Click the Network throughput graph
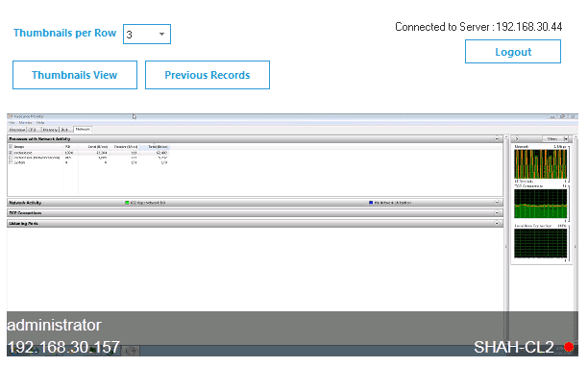588x367 pixels. point(540,164)
